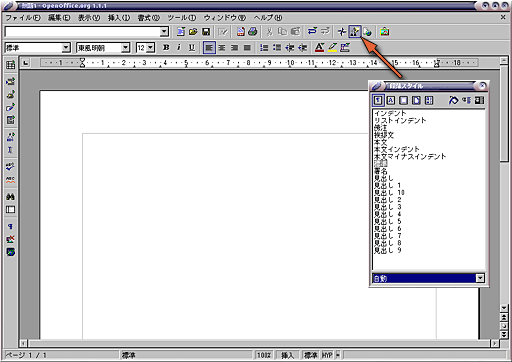The width and height of the screenshot is (512, 362).
Task: Save the document with the floppy icon
Action: point(206,32)
